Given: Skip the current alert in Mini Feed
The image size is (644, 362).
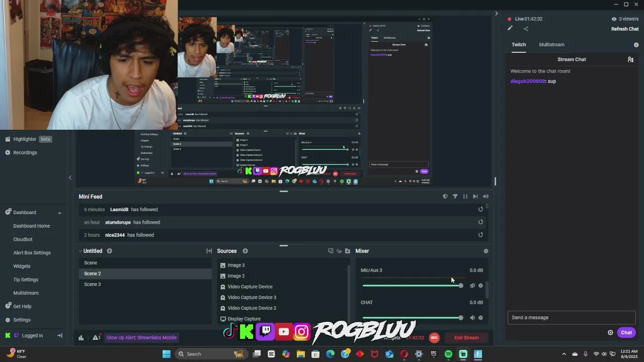Looking at the screenshot, I should tap(475, 197).
